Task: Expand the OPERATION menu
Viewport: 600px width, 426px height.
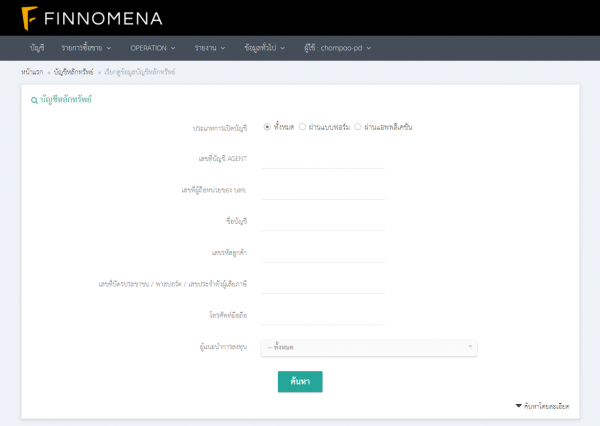Action: pyautogui.click(x=152, y=48)
